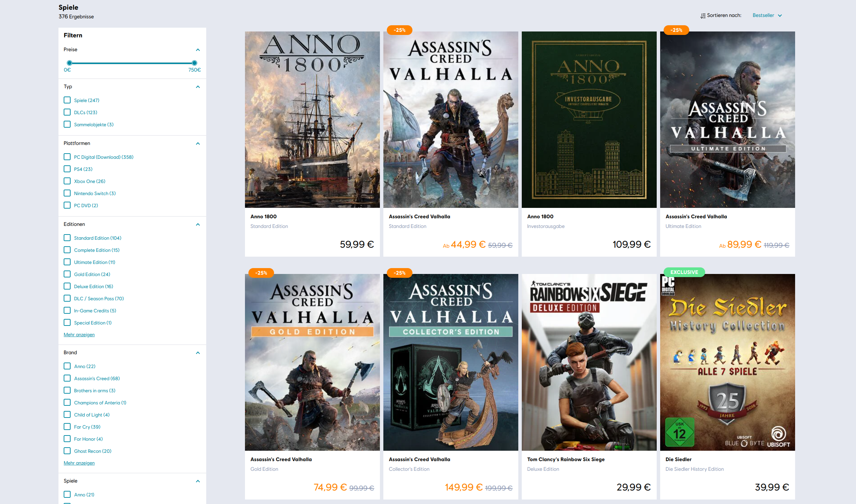Collapse the Typ filter section
The image size is (856, 504).
(x=198, y=87)
